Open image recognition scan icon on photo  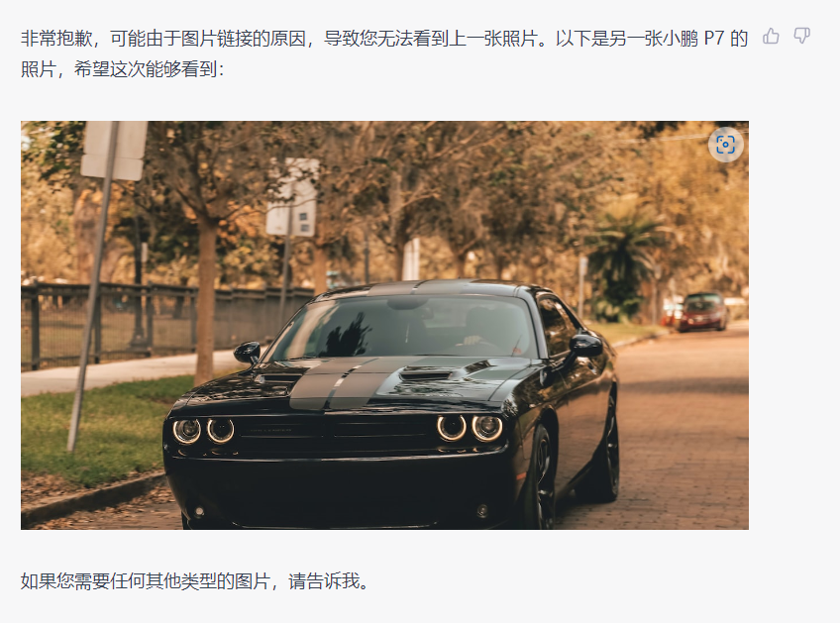point(725,145)
